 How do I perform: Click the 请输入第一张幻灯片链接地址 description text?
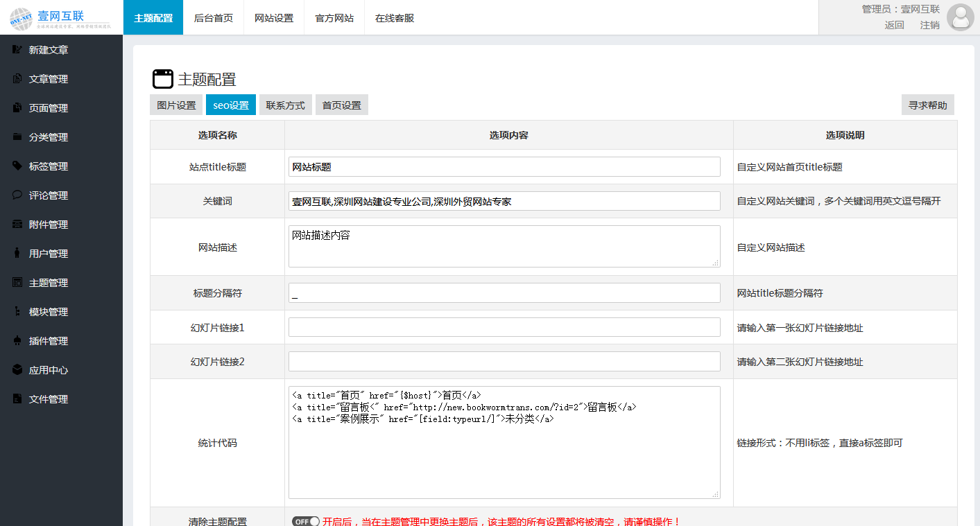[x=800, y=328]
